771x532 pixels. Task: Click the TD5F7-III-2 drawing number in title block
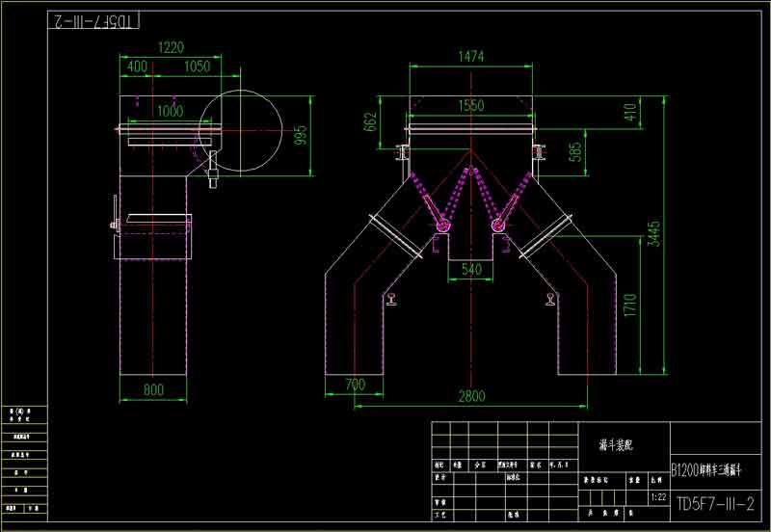click(x=716, y=503)
